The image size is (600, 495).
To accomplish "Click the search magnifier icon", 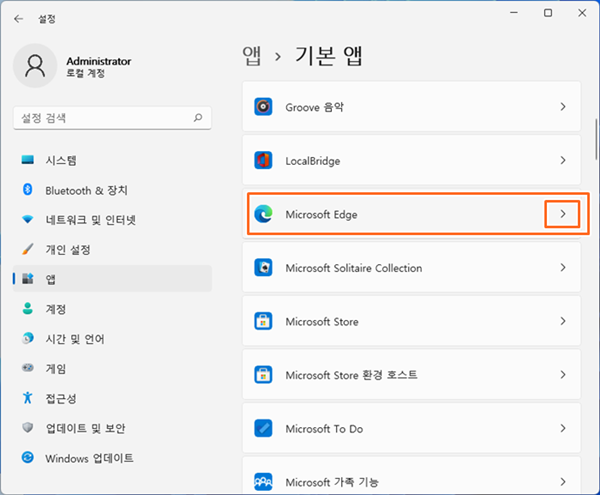I will (x=198, y=117).
